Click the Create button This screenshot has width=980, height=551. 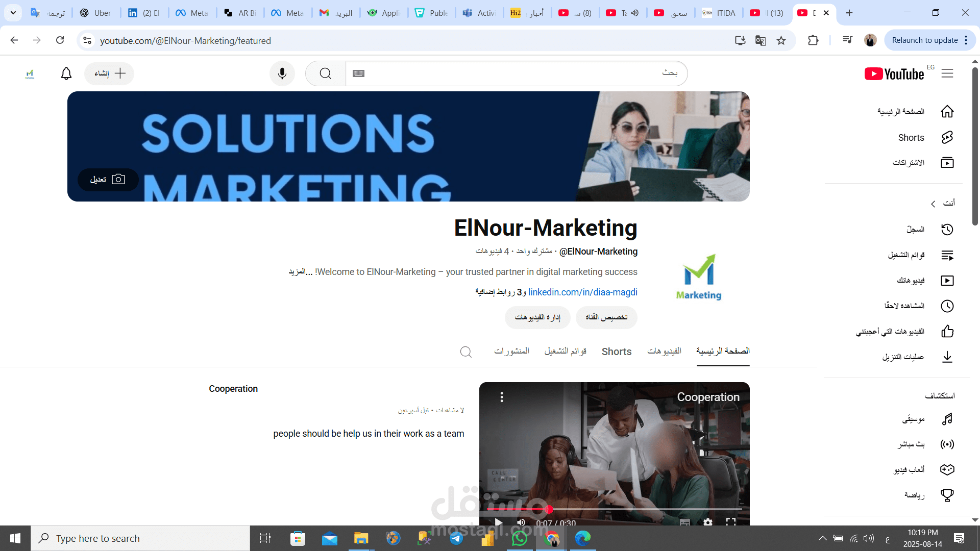click(x=109, y=73)
